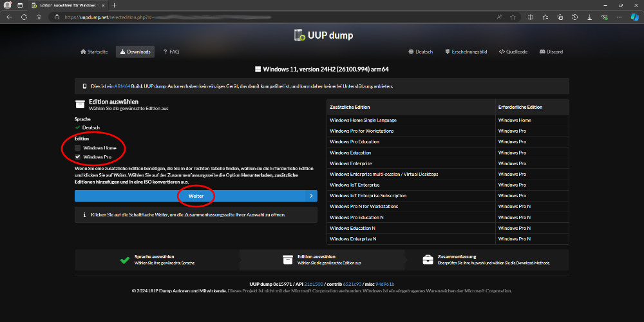Open API commit link 21b1500

pos(314,284)
